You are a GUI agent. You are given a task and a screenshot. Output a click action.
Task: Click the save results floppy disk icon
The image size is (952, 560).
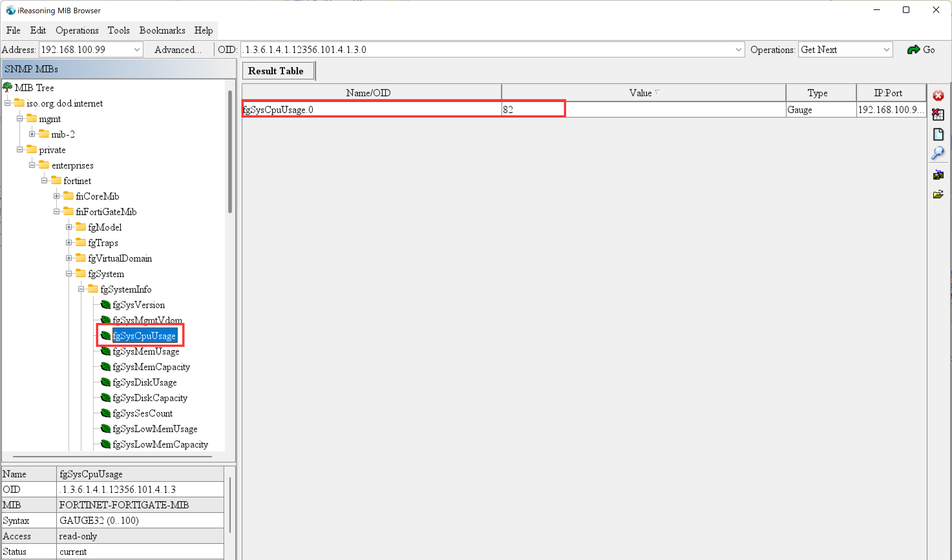tap(938, 175)
